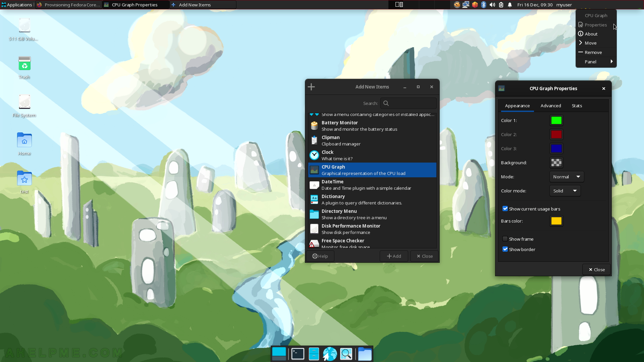The width and height of the screenshot is (644, 362).
Task: Open the Color mode dropdown showing Solid
Action: pyautogui.click(x=565, y=191)
